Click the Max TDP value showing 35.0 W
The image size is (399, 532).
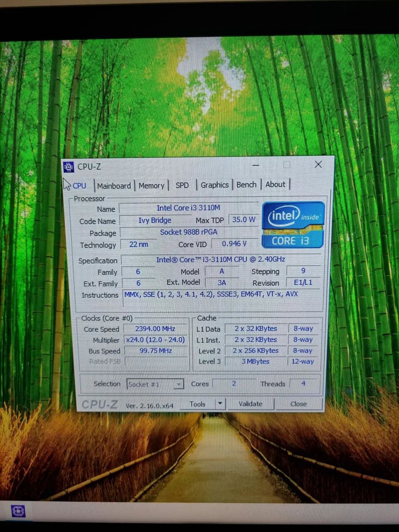point(243,219)
